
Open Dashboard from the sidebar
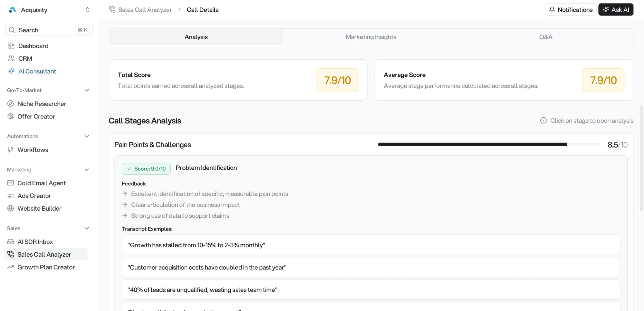coord(33,46)
